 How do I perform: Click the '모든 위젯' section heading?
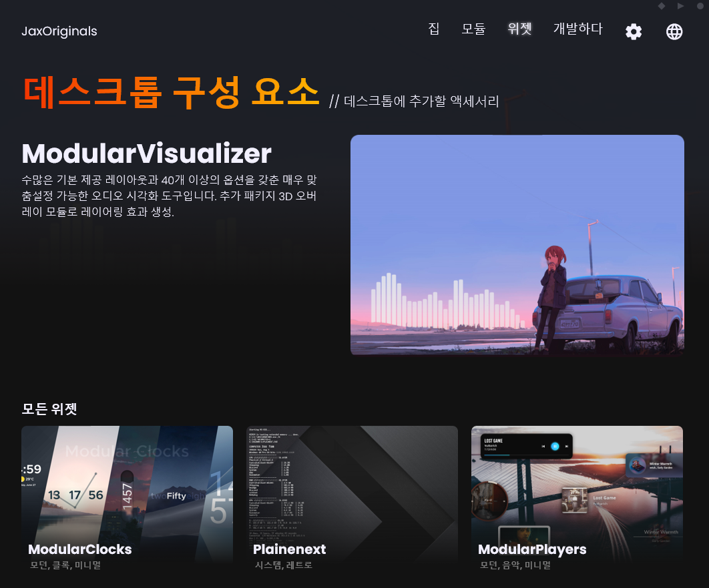point(49,409)
